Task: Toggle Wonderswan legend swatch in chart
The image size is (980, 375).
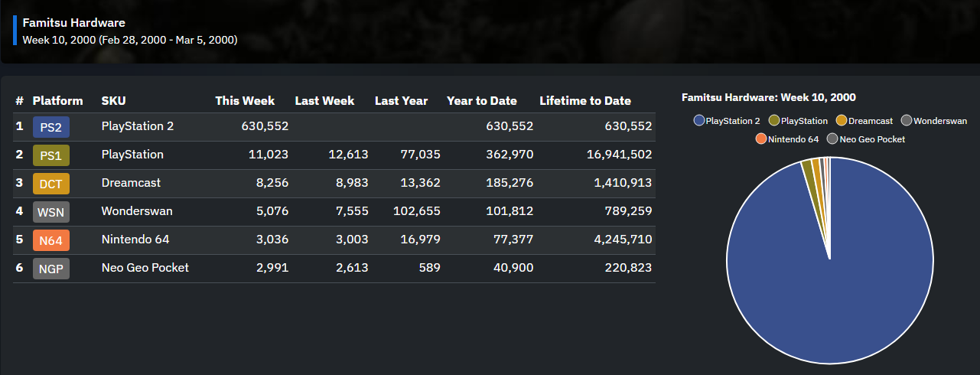Action: click(x=907, y=120)
